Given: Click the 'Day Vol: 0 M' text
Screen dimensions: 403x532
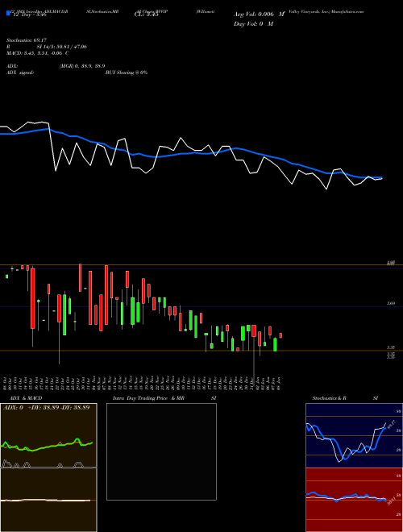Looking at the screenshot, I should point(253,23).
